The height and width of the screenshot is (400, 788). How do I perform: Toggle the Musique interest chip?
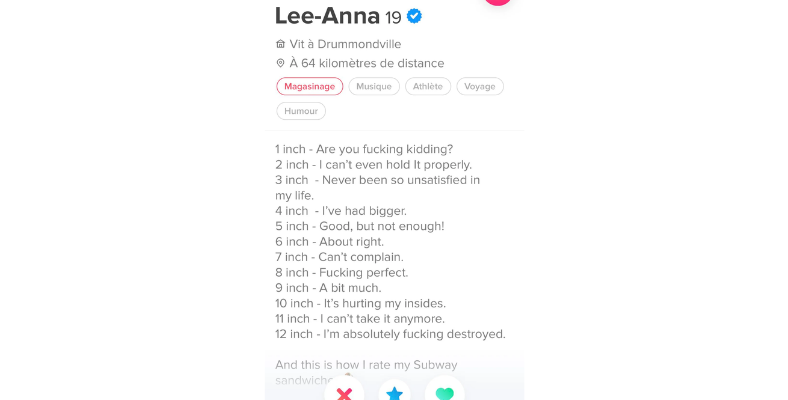coord(374,87)
